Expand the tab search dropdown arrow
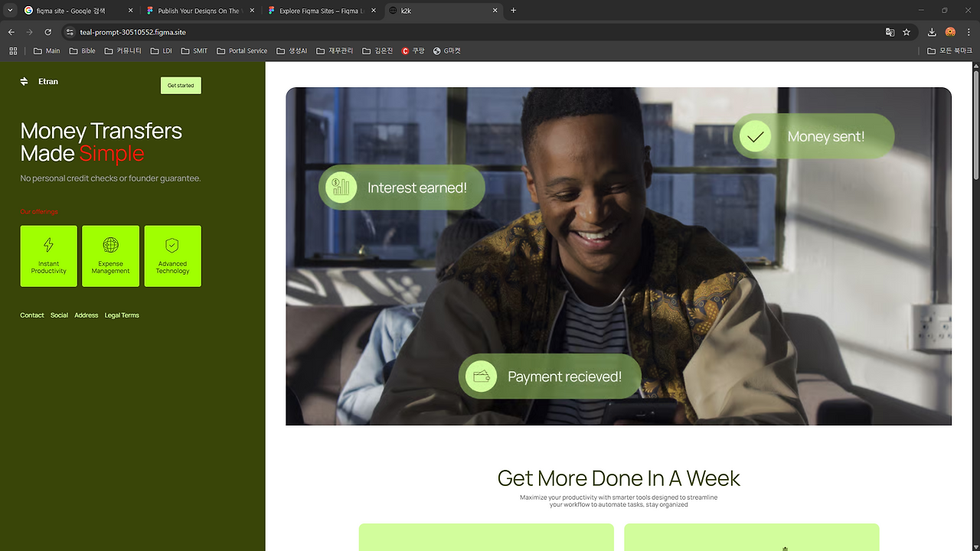980x551 pixels. point(10,11)
